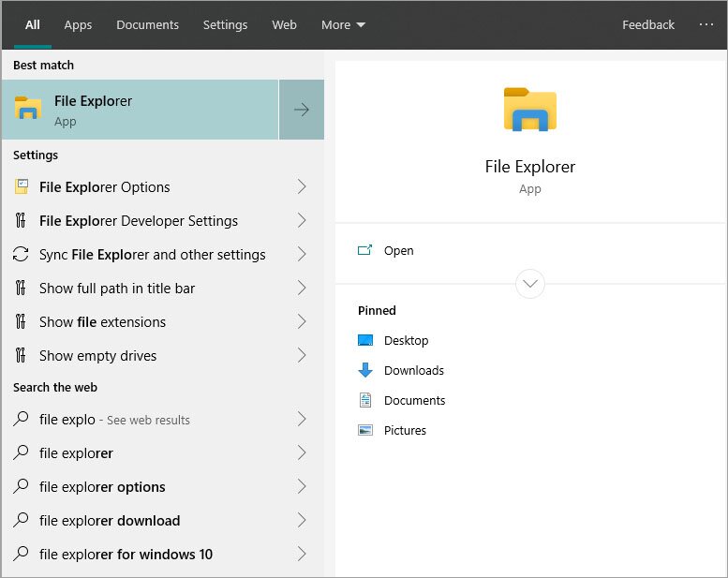Open the More dropdown in search filters
Viewport: 728px width, 578px height.
[x=343, y=25]
